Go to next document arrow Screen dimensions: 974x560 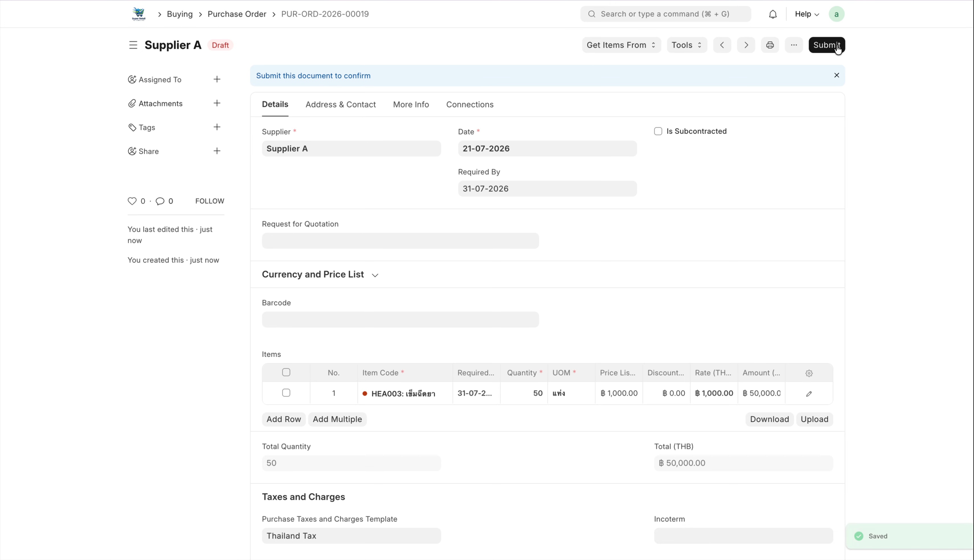point(746,45)
